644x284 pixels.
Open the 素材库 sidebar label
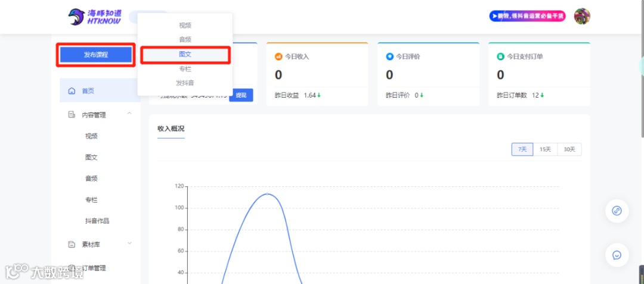click(x=91, y=245)
